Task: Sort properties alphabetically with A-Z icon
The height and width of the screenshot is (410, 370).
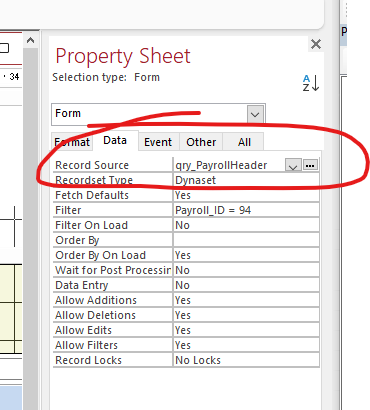Action: 311,83
